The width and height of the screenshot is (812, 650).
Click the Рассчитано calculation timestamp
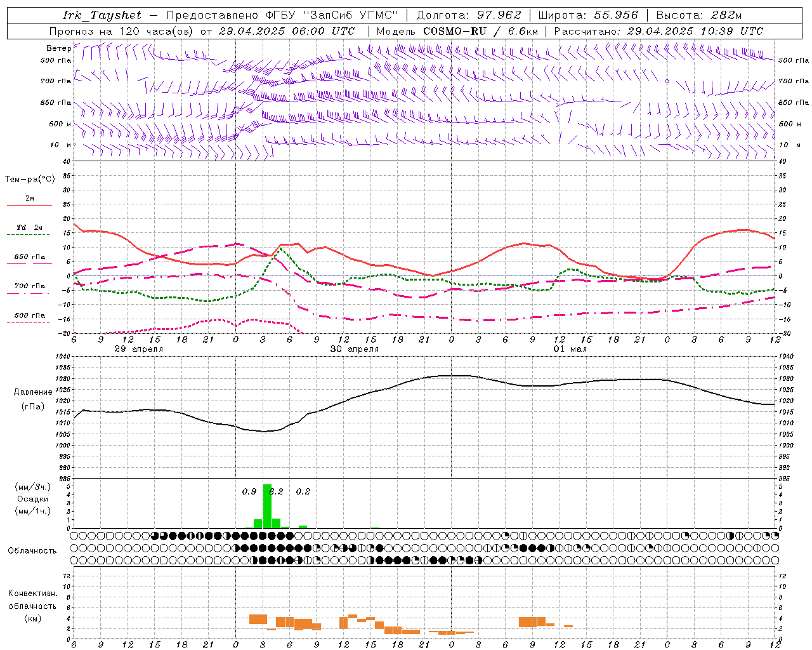[x=658, y=31]
